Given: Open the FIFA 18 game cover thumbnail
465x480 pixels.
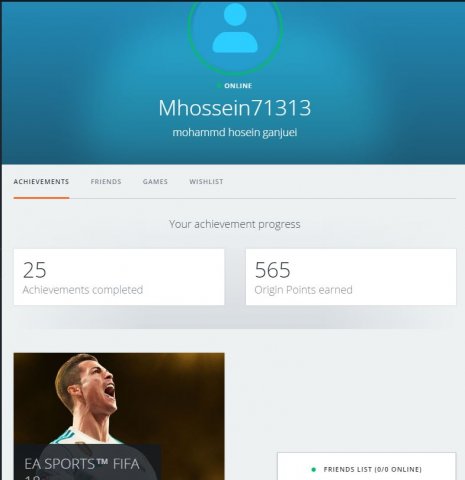Looking at the screenshot, I should click(119, 416).
